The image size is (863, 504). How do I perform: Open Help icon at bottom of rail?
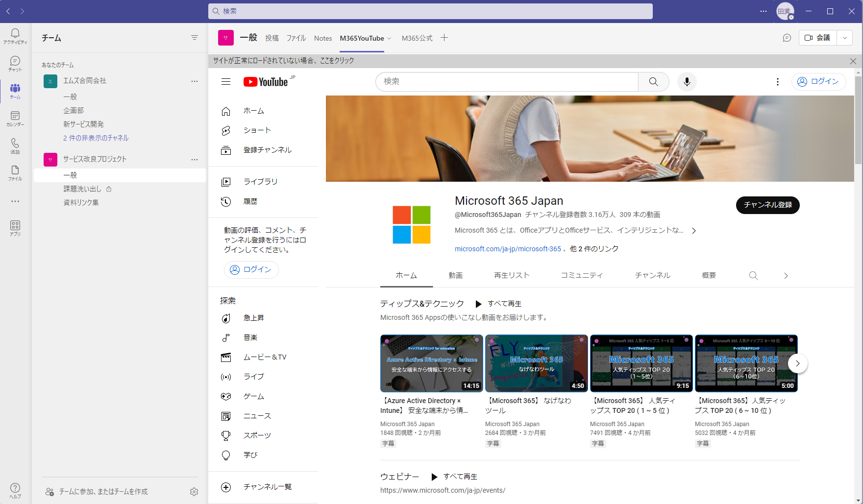pyautogui.click(x=15, y=490)
